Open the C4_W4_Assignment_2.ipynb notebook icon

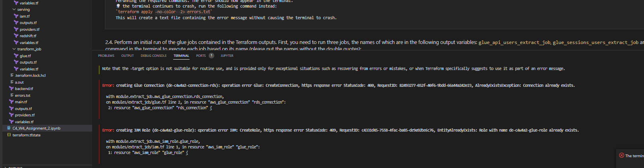(x=9, y=128)
